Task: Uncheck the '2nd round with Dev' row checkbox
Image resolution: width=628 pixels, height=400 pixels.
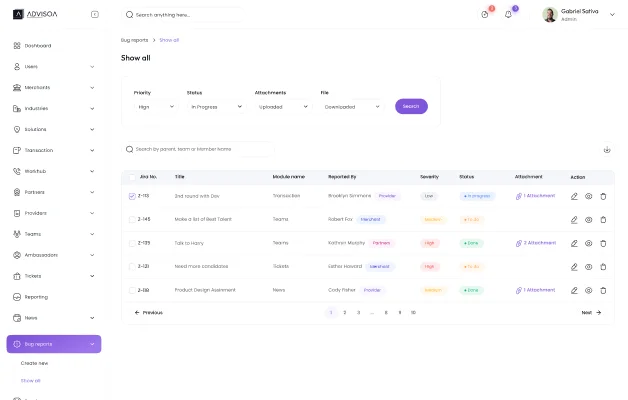Action: [132, 196]
